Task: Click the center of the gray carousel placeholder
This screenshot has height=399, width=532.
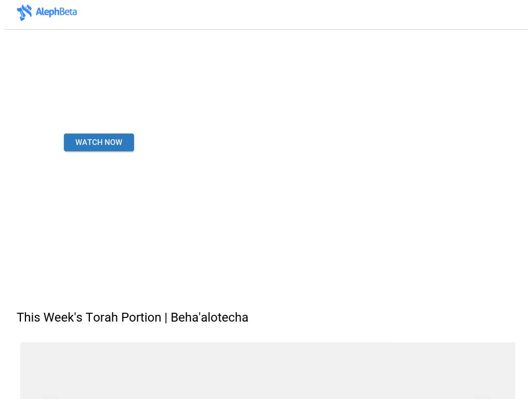Action: pyautogui.click(x=268, y=370)
